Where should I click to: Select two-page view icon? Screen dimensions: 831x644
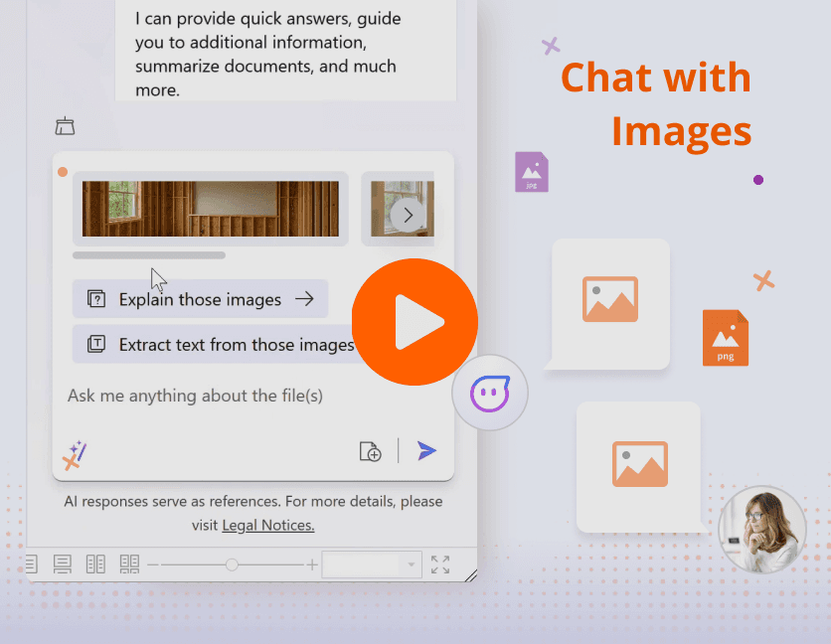[95, 563]
